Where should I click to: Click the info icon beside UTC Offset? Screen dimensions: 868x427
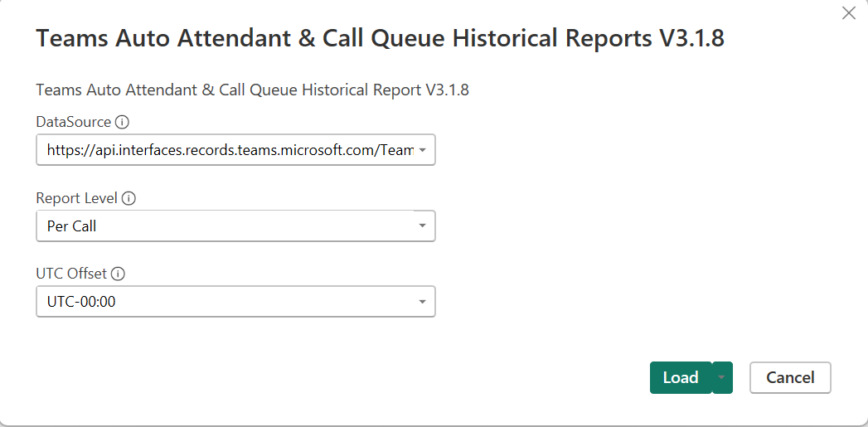pos(118,274)
